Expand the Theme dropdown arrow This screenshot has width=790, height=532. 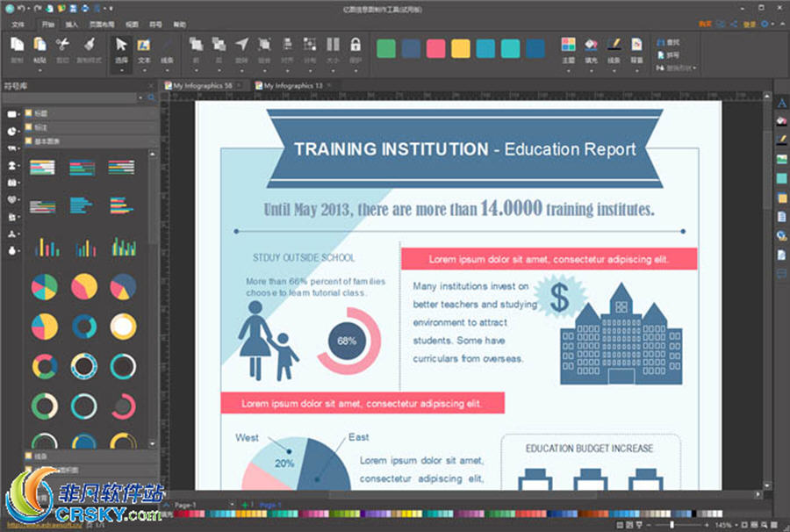click(x=568, y=70)
